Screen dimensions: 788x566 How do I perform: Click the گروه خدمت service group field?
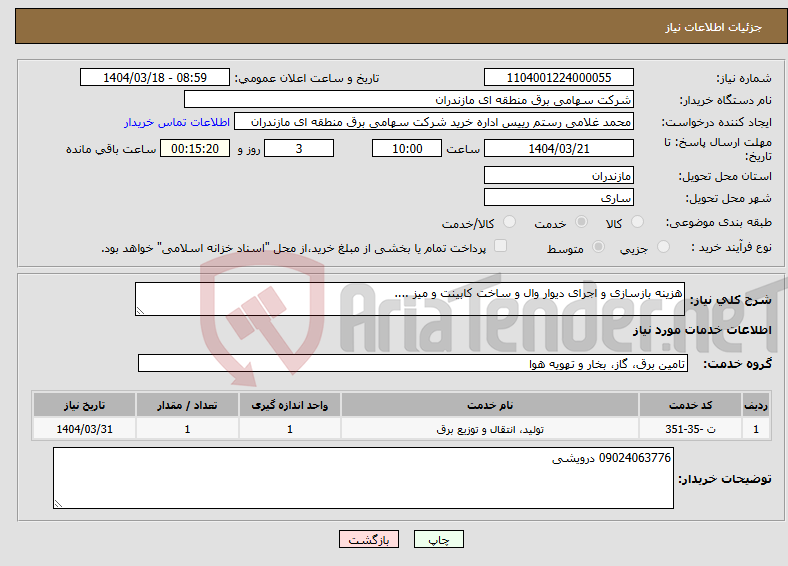pos(413,363)
